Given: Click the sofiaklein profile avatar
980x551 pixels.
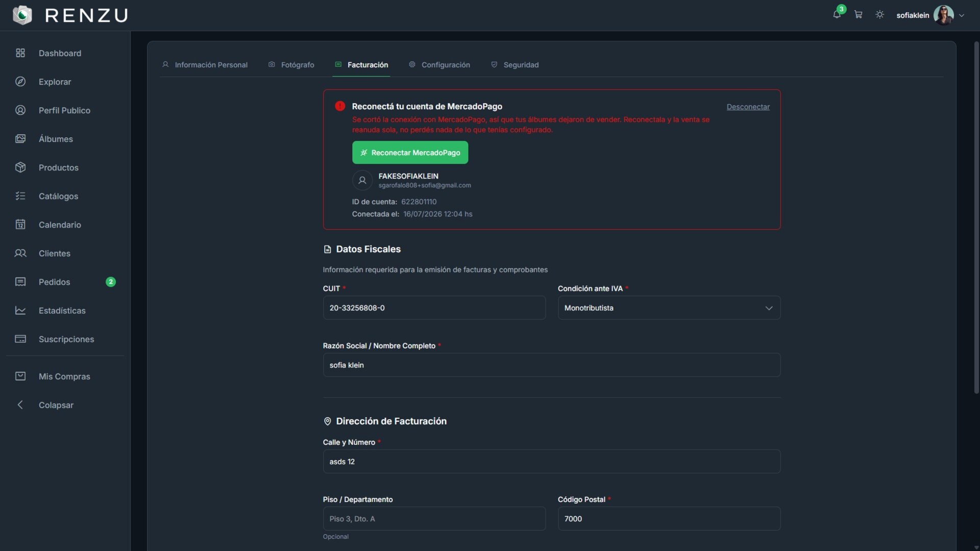Looking at the screenshot, I should [943, 15].
